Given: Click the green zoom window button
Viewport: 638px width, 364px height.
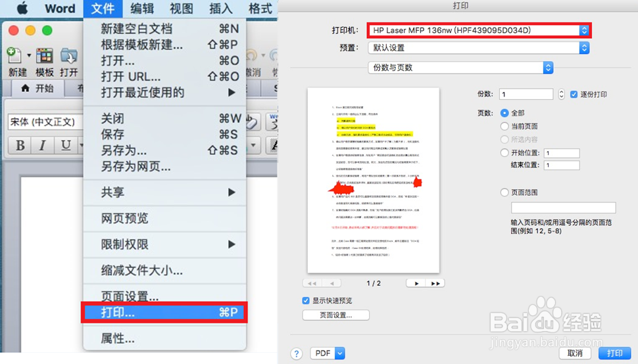Looking at the screenshot, I should [47, 30].
